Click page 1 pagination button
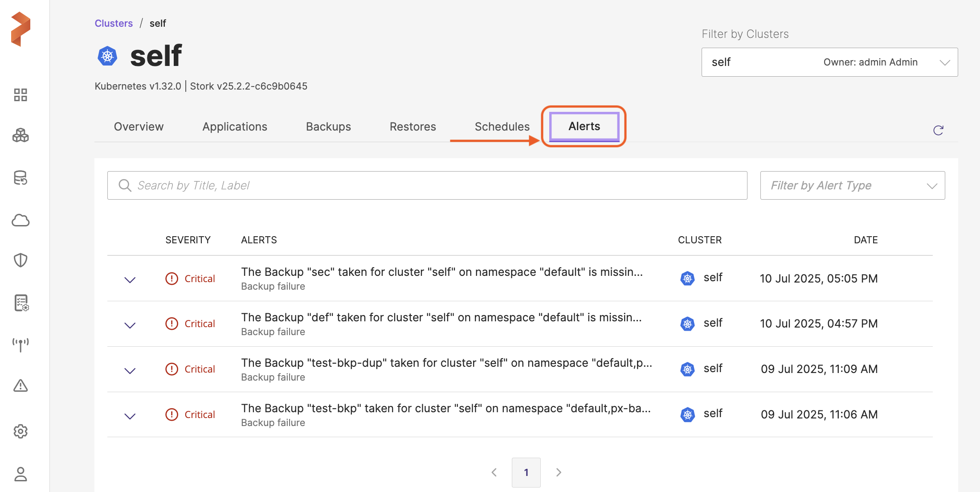 pyautogui.click(x=526, y=472)
